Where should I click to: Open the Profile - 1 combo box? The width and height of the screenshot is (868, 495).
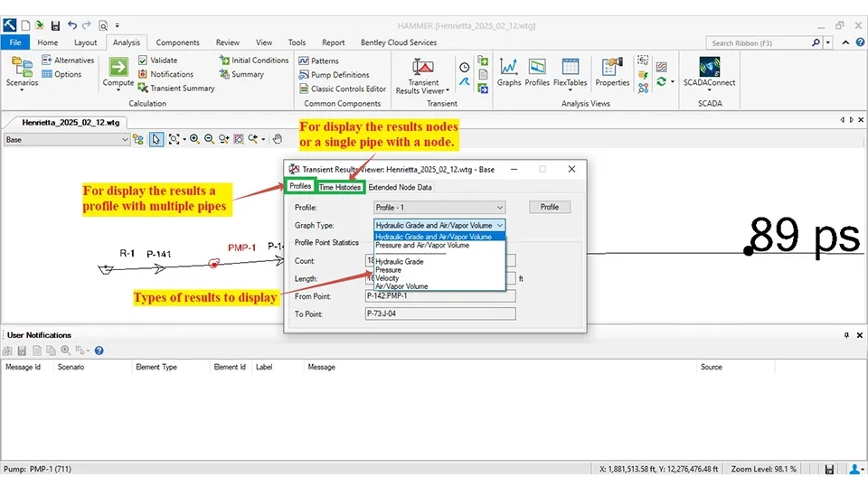tap(439, 207)
